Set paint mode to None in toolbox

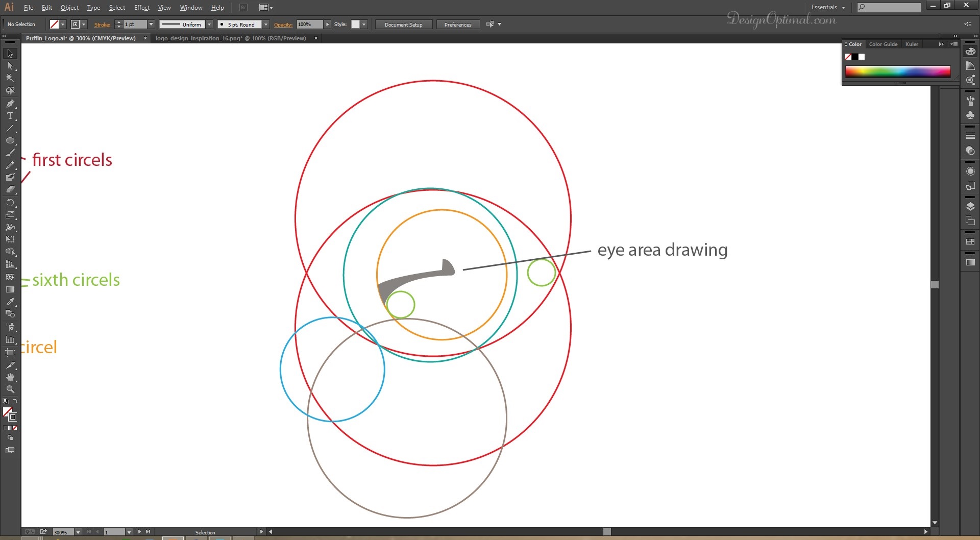coord(15,428)
